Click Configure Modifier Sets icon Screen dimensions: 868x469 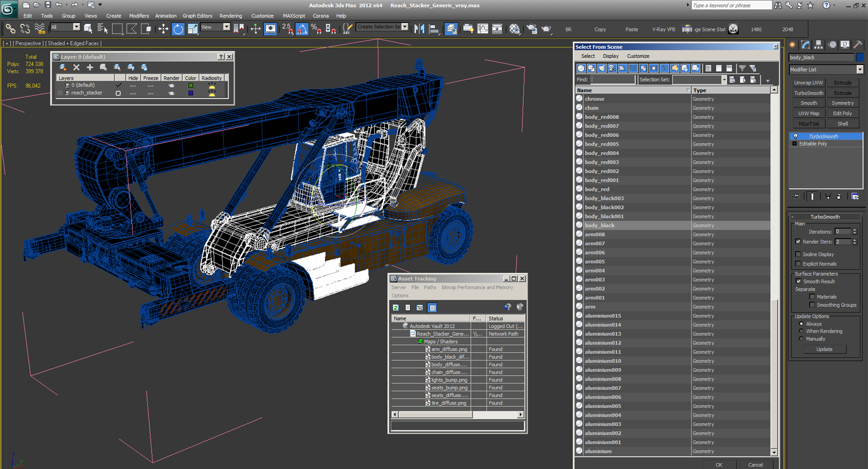(855, 196)
